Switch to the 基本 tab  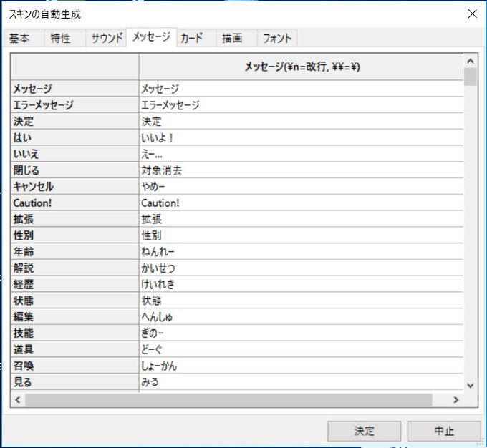tap(24, 38)
